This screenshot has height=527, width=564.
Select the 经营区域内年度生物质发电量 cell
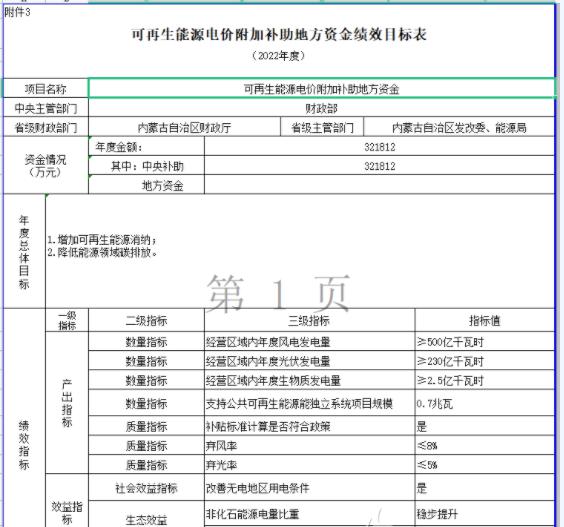click(x=309, y=380)
